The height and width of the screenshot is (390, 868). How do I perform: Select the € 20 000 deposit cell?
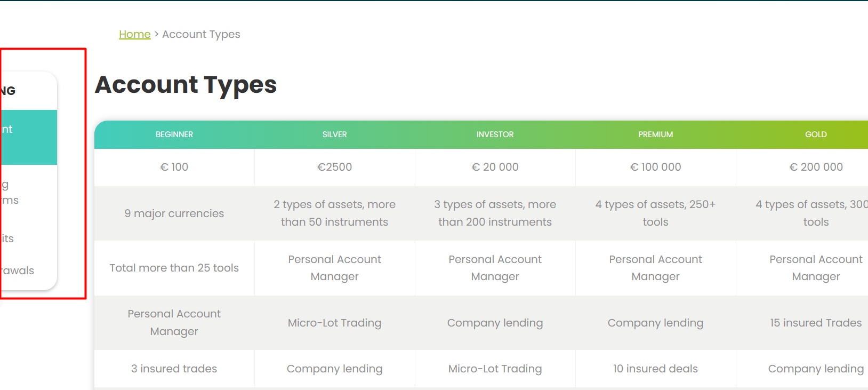pos(495,167)
